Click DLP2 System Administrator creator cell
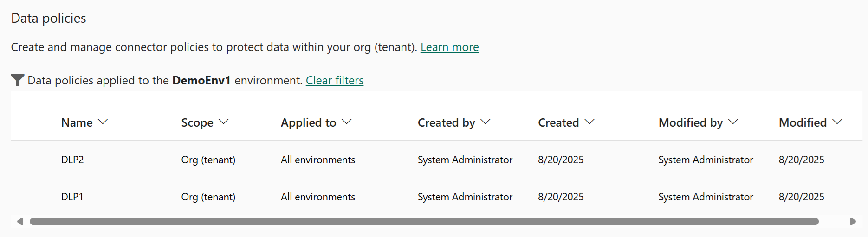This screenshot has height=237, width=868. point(465,160)
